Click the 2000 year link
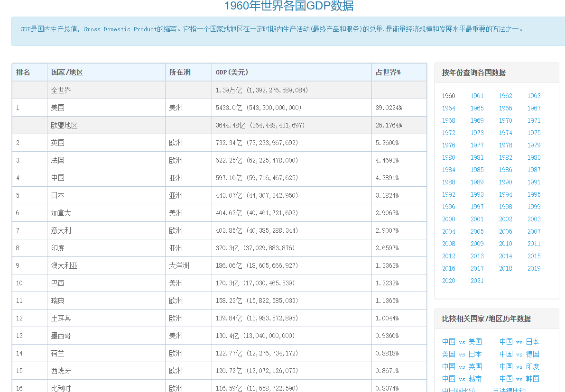The image size is (565, 392). [x=448, y=219]
